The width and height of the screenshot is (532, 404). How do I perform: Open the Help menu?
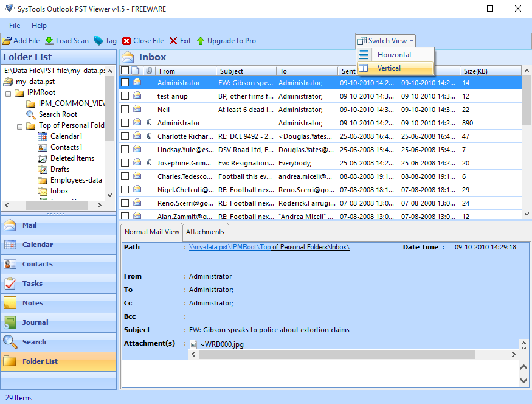(x=39, y=26)
